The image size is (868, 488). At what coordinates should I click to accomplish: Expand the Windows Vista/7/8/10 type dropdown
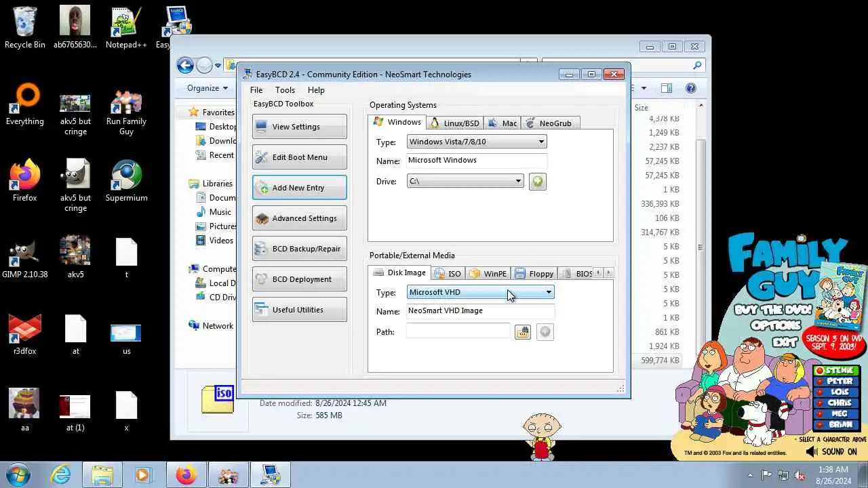(x=477, y=142)
